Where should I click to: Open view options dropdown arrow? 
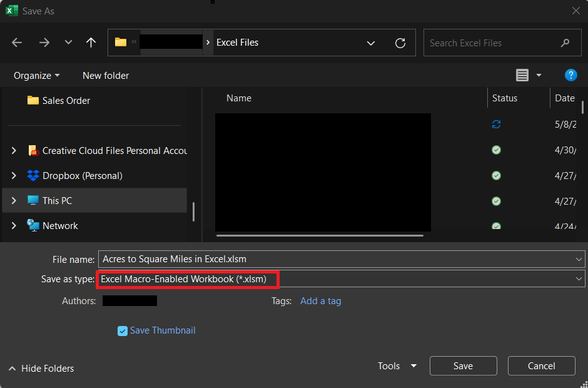point(539,76)
